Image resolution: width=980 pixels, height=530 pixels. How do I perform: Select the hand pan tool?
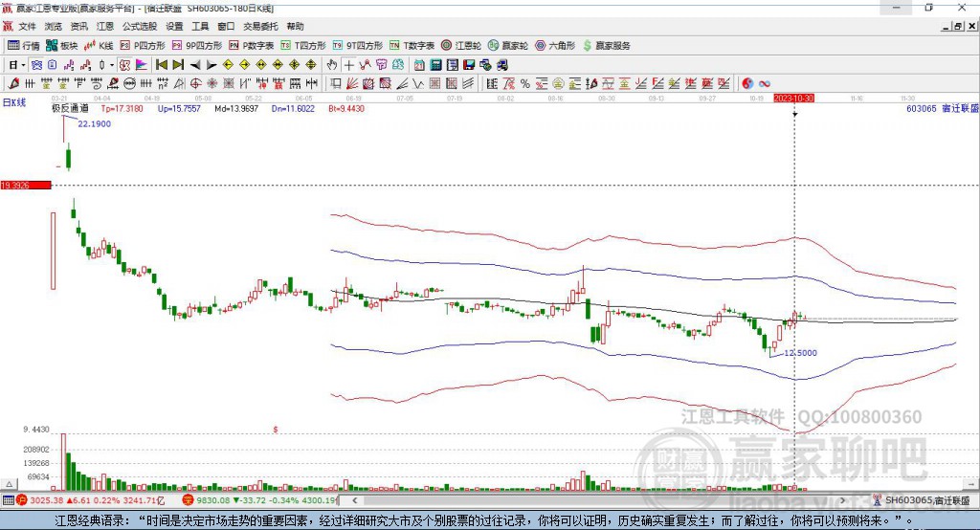coord(332,65)
